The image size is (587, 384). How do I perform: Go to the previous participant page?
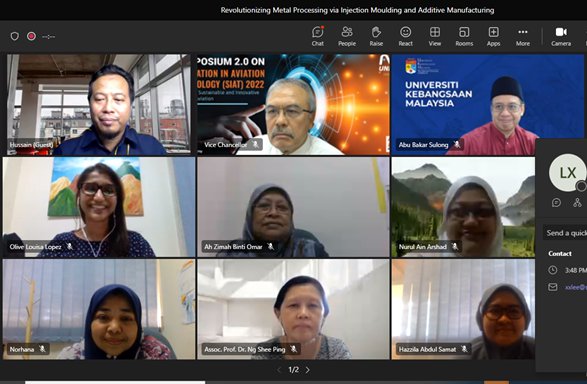(x=279, y=370)
